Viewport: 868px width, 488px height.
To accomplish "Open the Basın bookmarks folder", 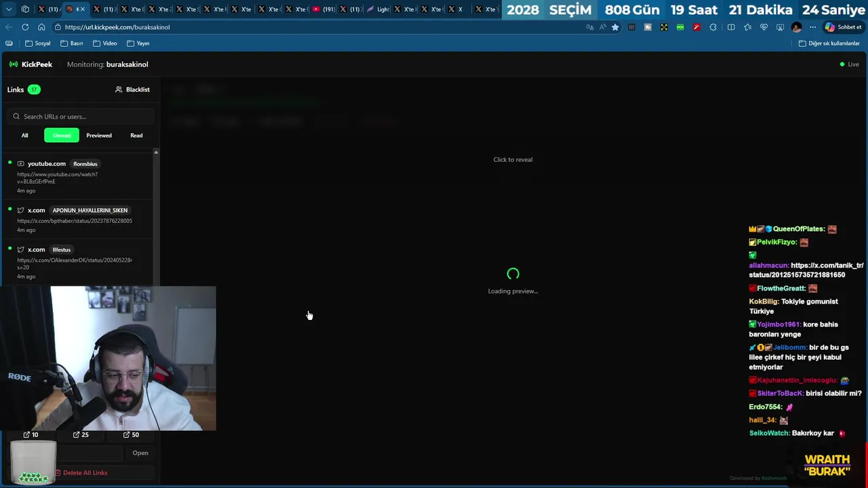I will pyautogui.click(x=72, y=43).
